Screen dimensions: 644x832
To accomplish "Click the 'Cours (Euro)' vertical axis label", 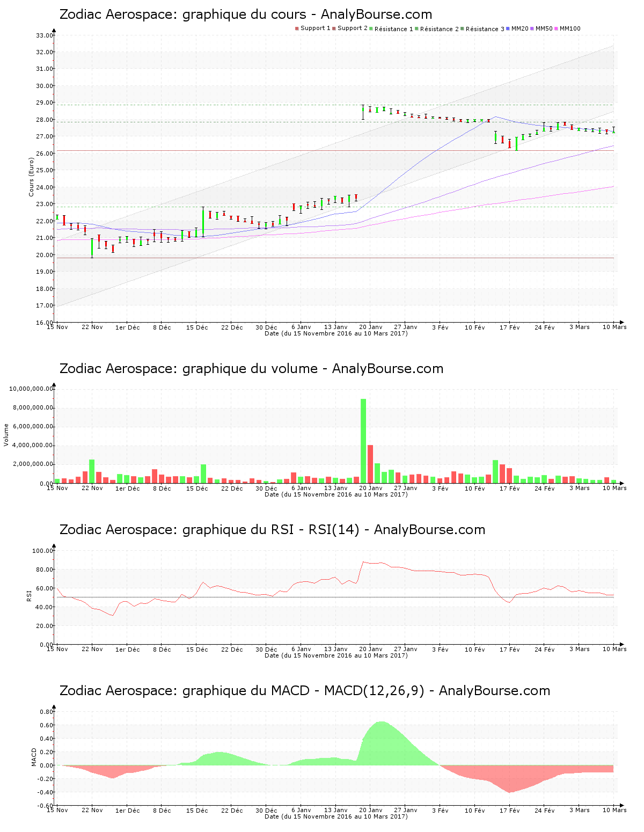I will point(32,177).
